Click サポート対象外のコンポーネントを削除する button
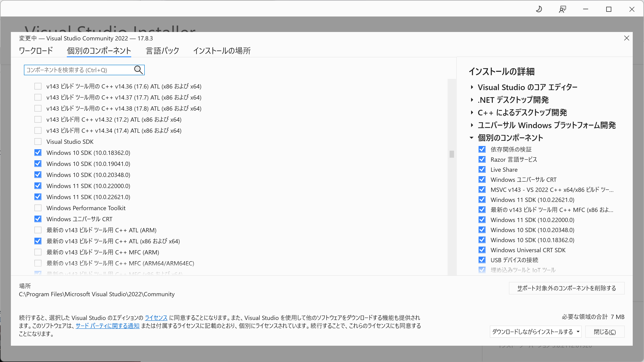The height and width of the screenshot is (362, 644). (567, 288)
